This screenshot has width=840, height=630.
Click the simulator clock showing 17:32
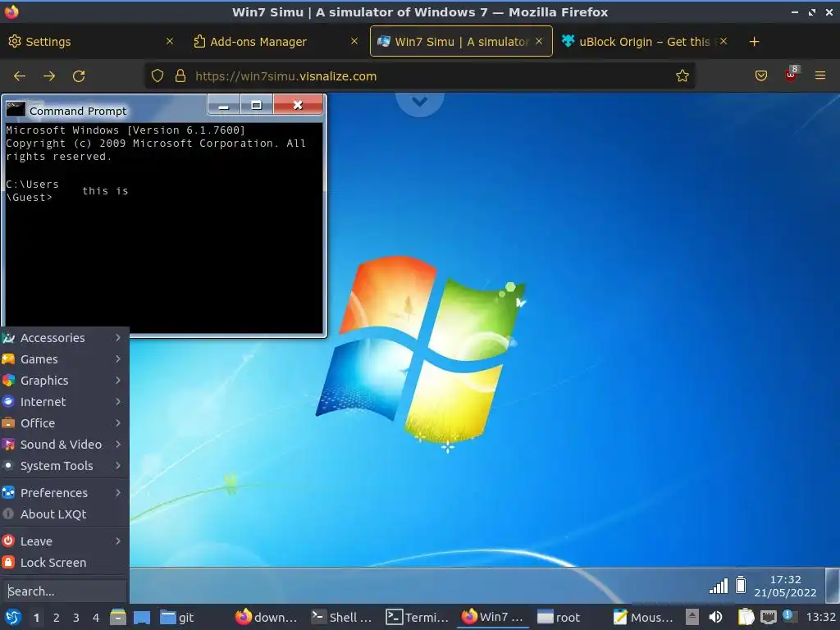tap(785, 586)
